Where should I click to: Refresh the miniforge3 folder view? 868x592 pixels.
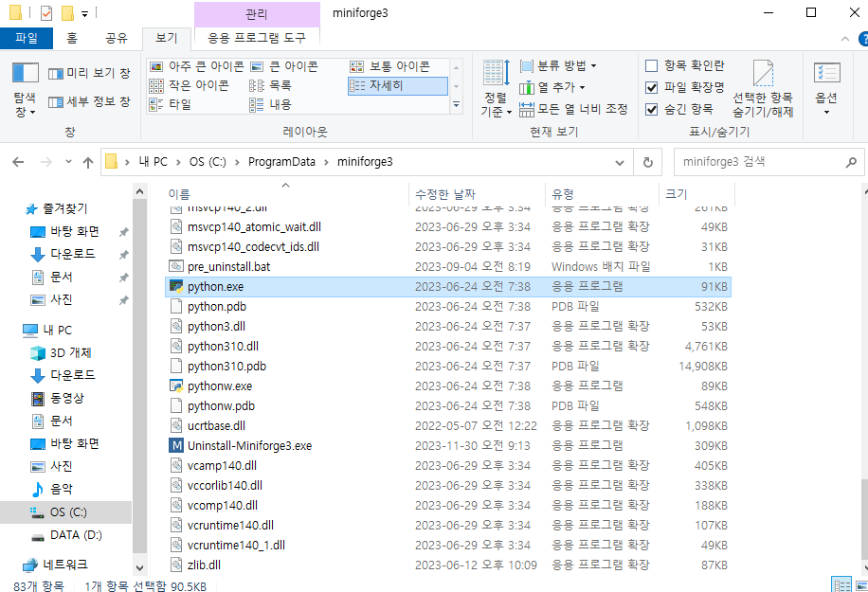pyautogui.click(x=647, y=162)
